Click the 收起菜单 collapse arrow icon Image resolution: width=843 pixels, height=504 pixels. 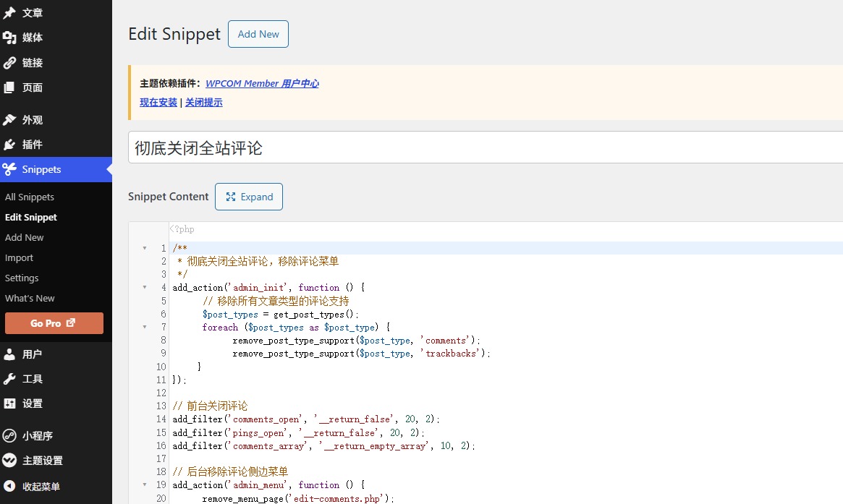(x=9, y=486)
